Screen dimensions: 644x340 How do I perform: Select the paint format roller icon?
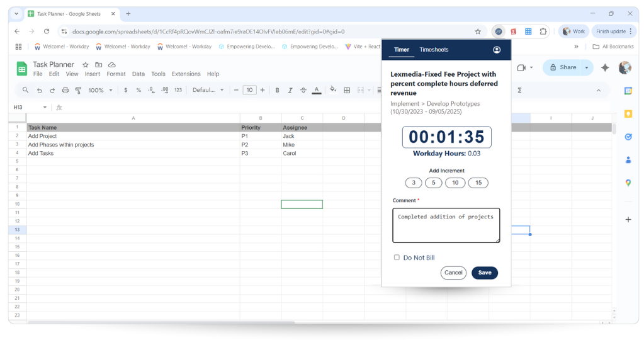click(78, 90)
